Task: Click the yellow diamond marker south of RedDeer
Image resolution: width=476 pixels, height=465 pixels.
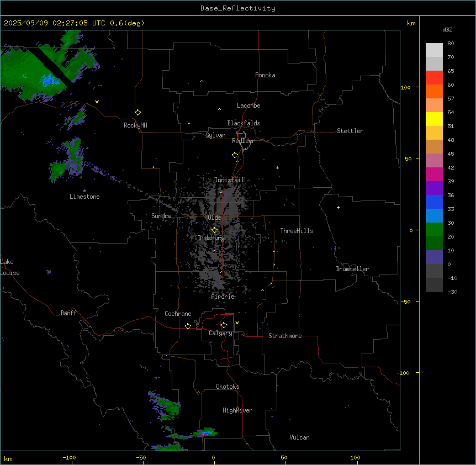Action: (235, 155)
